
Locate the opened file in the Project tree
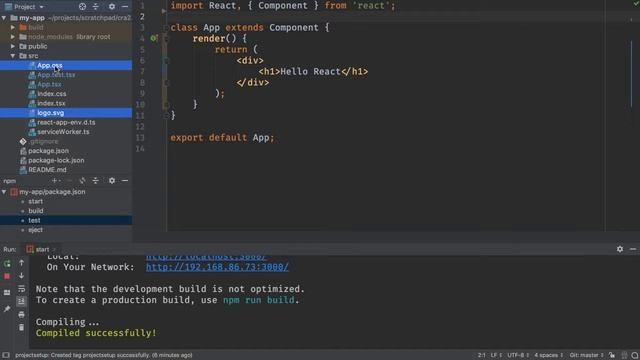coord(82,7)
